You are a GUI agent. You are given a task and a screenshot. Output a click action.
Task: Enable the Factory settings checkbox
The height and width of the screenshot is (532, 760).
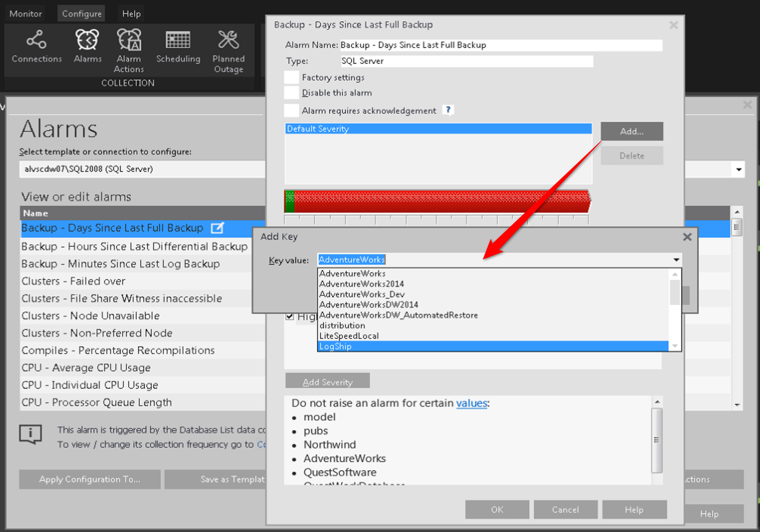(x=291, y=77)
